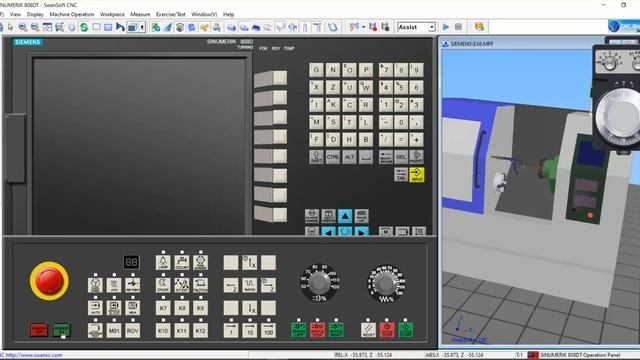
Task: Click the SHIFT key on keypad
Action: point(316,157)
